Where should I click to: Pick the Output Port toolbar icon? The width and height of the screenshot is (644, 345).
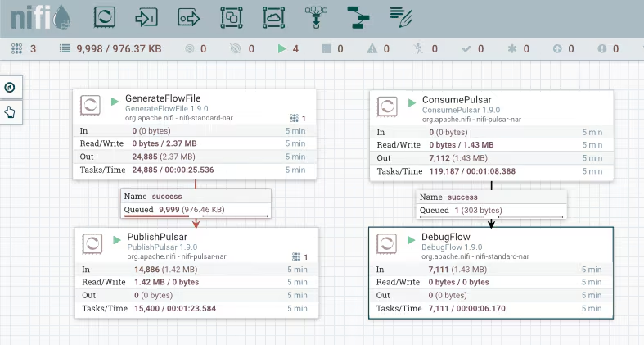coord(189,16)
